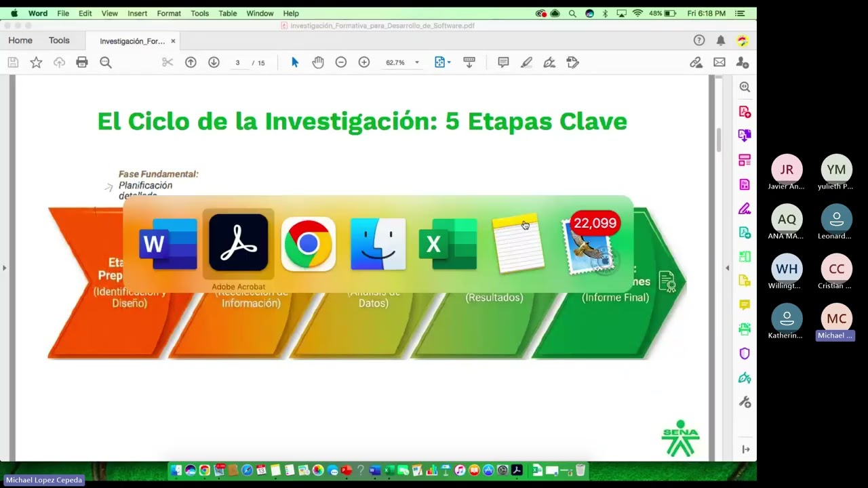Select participant Michael ... MC avatar
The width and height of the screenshot is (868, 488).
tap(836, 319)
